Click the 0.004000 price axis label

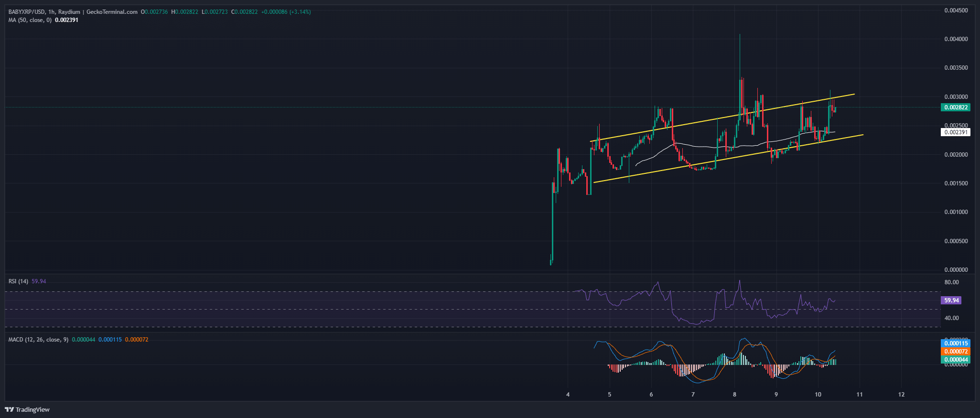[x=956, y=39]
